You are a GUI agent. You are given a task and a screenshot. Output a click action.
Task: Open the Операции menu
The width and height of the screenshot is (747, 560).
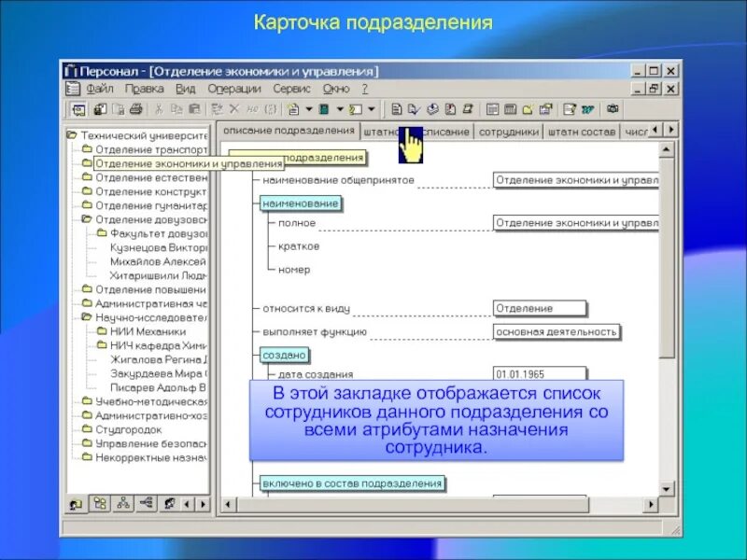(234, 89)
